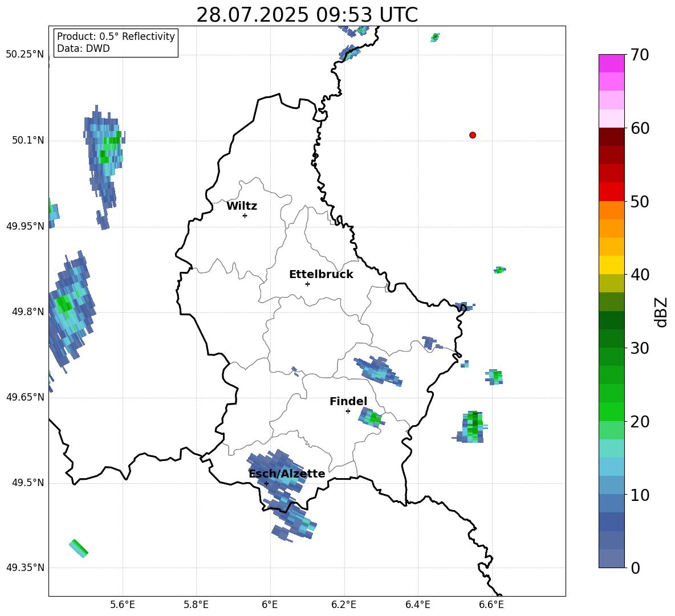The width and height of the screenshot is (675, 616).
Task: Click the 60 label on the colorbar
Action: (x=639, y=128)
